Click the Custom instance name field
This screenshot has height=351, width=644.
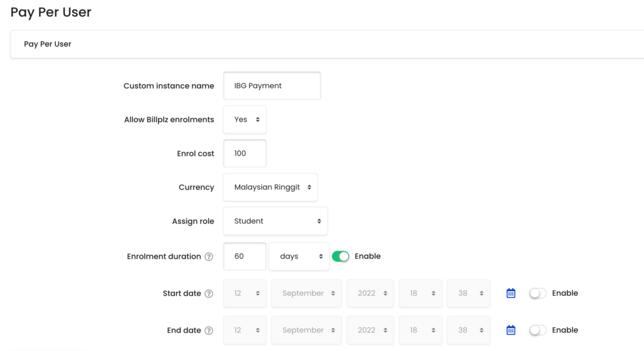pyautogui.click(x=272, y=86)
